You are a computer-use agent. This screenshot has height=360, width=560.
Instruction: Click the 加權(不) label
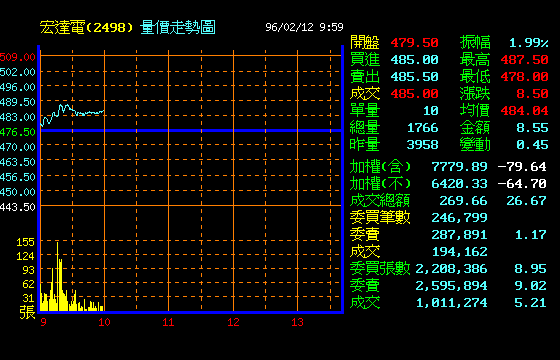(x=380, y=184)
